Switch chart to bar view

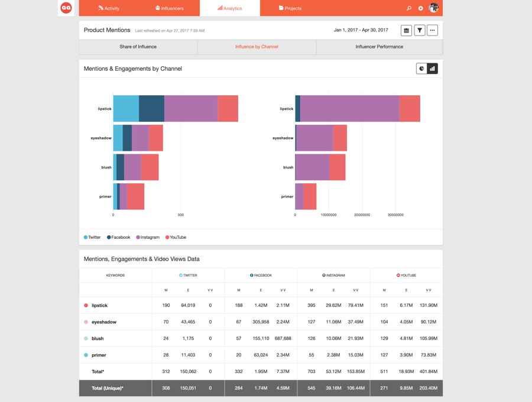click(432, 69)
